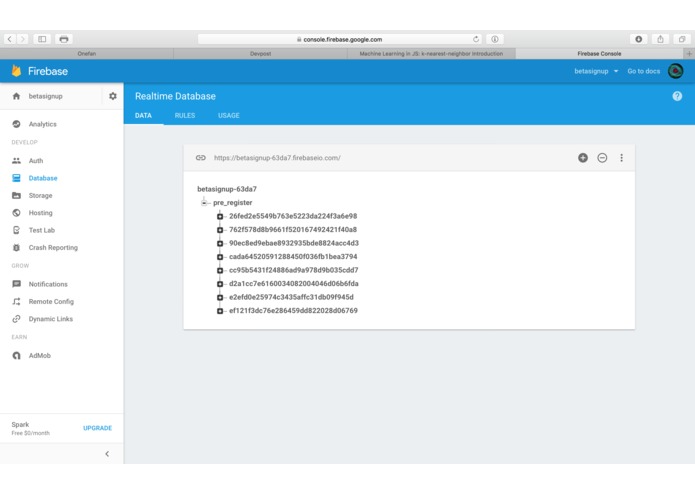The image size is (695, 494).
Task: Reload the page in address bar
Action: point(476,39)
